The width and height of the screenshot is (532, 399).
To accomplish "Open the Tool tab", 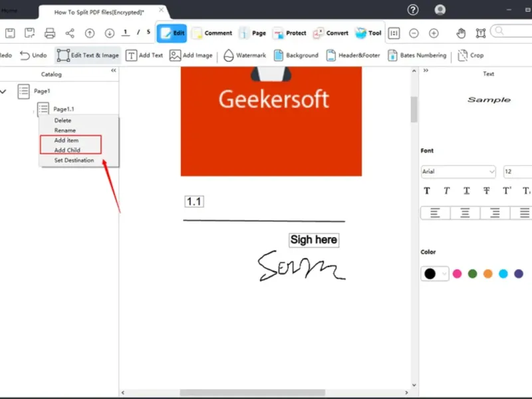I will coord(368,33).
